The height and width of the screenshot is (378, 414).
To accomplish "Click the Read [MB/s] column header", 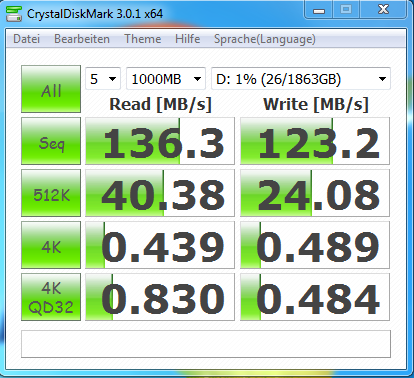I will (x=160, y=104).
